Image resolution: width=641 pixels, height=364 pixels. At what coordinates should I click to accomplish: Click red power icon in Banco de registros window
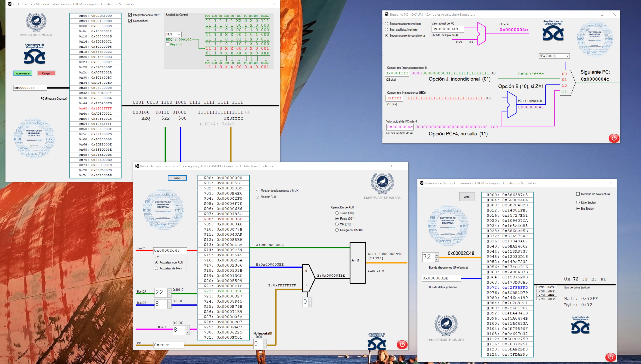[402, 344]
